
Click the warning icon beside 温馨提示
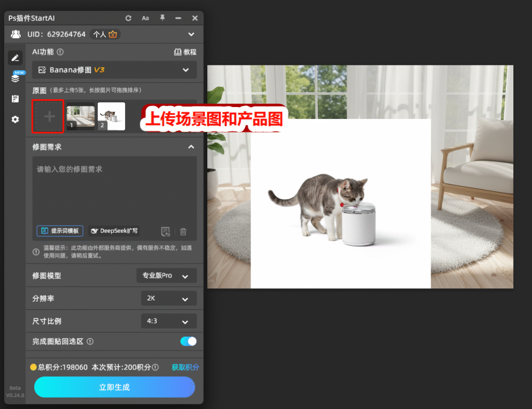point(36,252)
